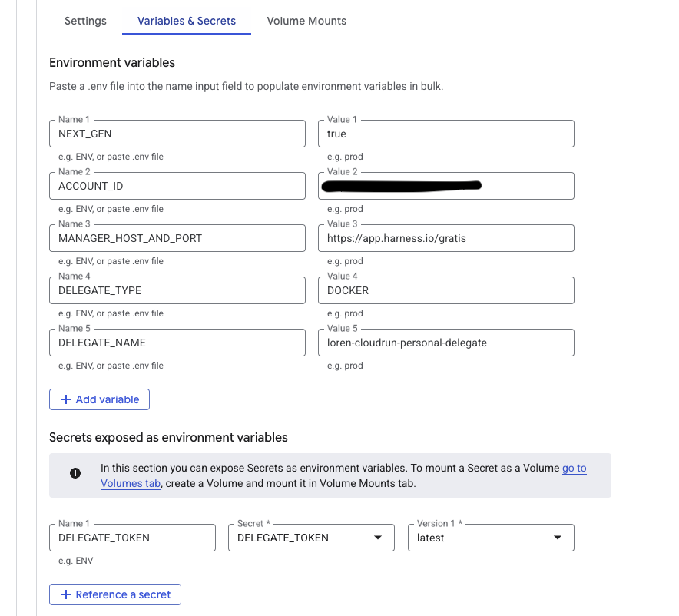Expand the Version 1 latest dropdown
679x616 pixels.
click(x=558, y=538)
